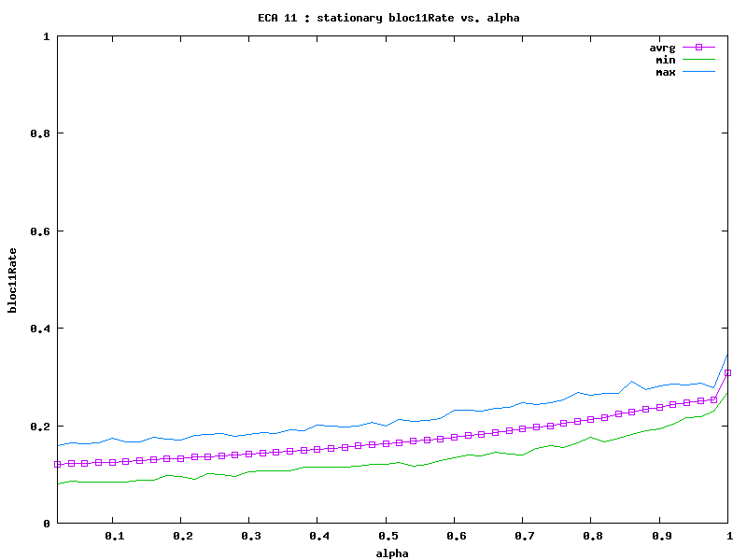The image size is (747, 560).
Task: Click the avrg square marker in legend
Action: pyautogui.click(x=698, y=47)
